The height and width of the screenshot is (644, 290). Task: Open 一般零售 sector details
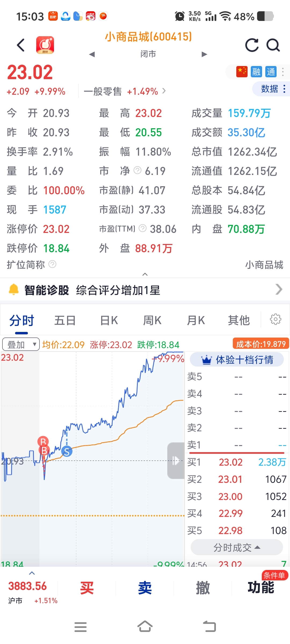125,92
